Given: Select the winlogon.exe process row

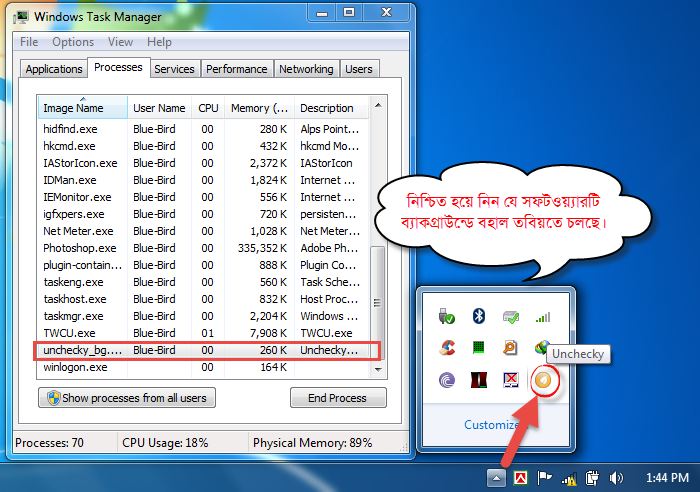Looking at the screenshot, I should 204,367.
